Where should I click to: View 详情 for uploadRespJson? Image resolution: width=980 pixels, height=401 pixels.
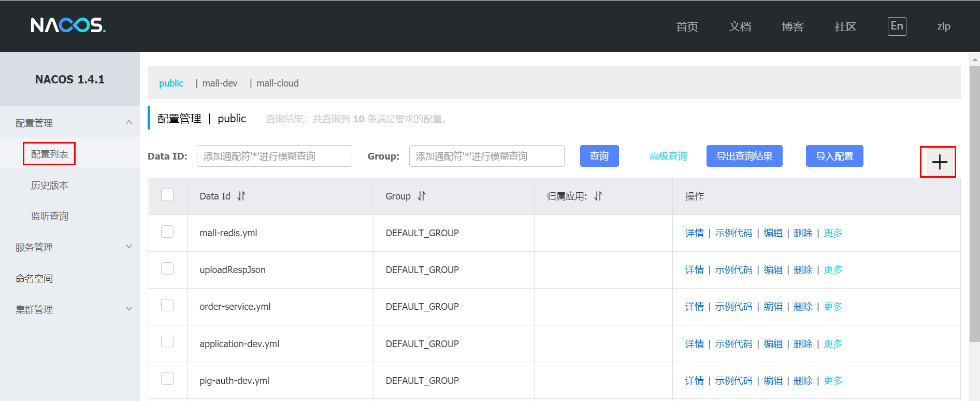tap(694, 270)
